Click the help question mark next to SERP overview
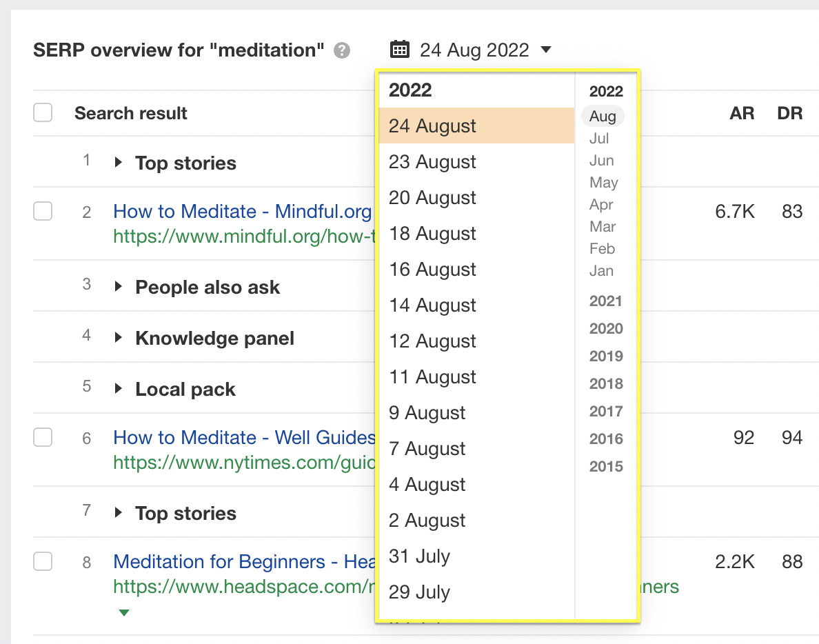819x644 pixels. 343,50
